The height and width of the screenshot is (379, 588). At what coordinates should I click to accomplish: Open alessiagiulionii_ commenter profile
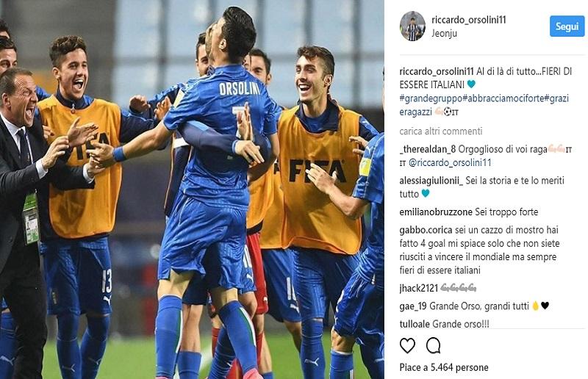[x=431, y=181]
